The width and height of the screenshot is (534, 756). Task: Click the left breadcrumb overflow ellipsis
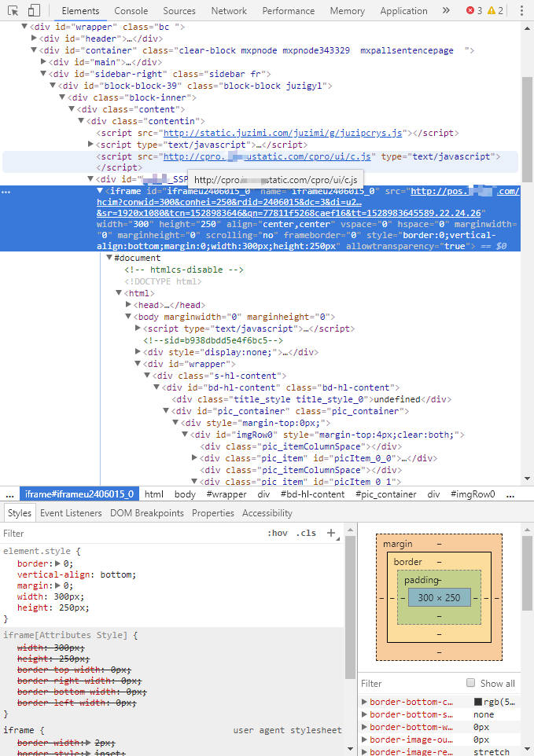coord(9,494)
